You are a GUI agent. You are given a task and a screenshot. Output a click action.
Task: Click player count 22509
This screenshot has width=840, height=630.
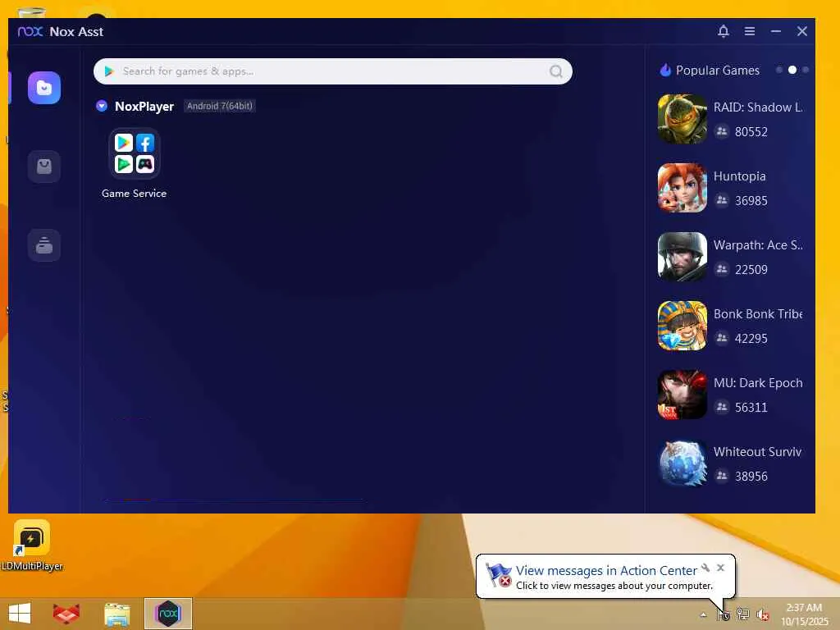[x=751, y=269]
